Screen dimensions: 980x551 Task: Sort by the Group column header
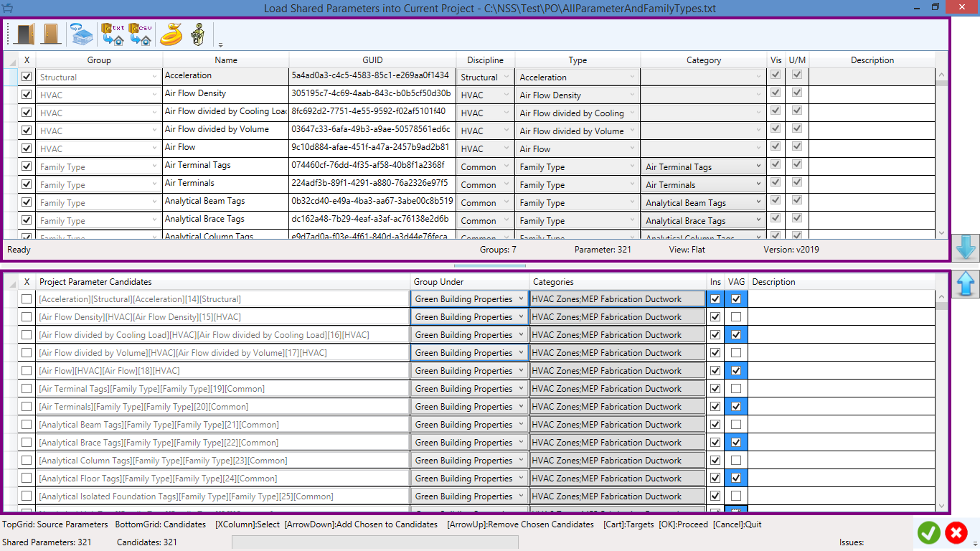coord(99,60)
